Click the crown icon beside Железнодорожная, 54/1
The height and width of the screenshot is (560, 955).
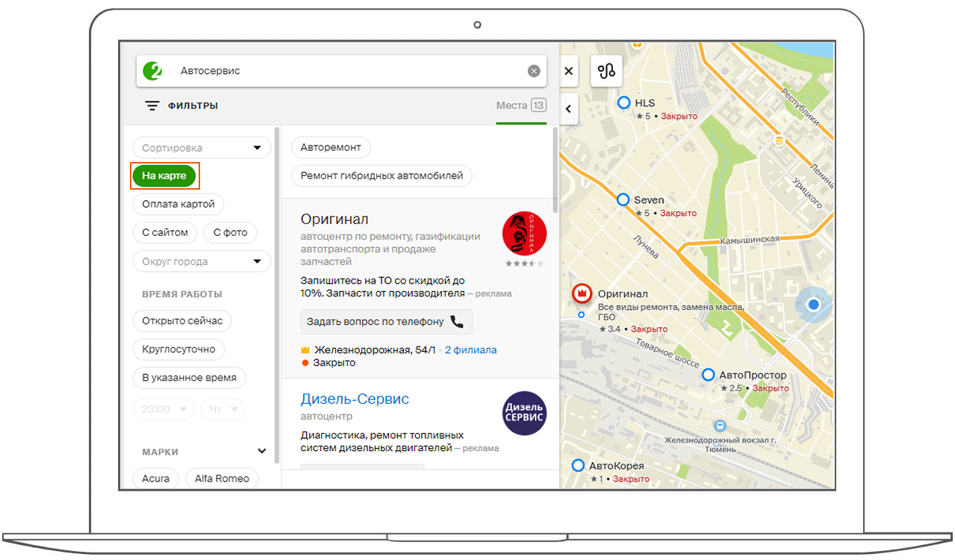point(305,349)
